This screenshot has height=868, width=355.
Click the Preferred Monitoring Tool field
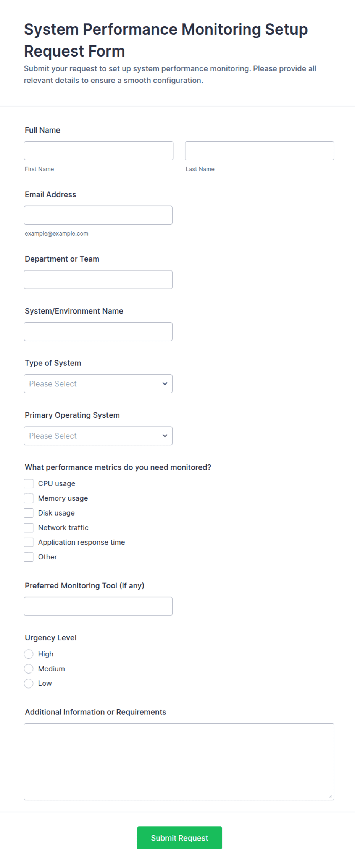tap(98, 606)
